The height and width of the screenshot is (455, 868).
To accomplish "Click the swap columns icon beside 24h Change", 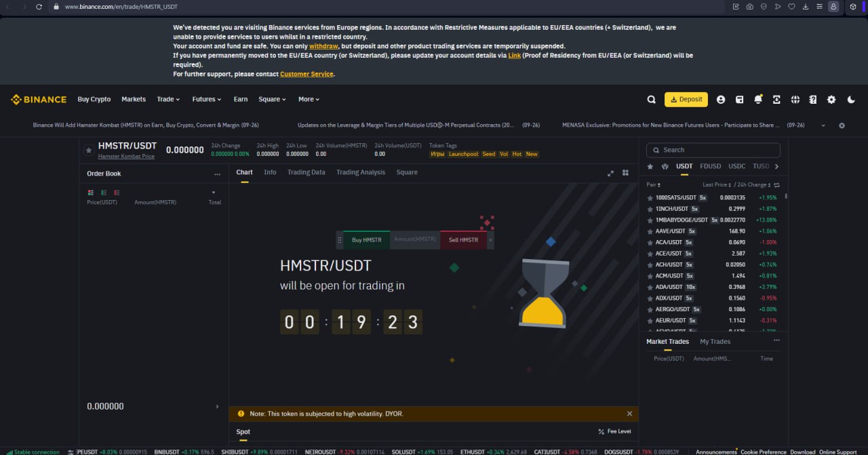I will coord(776,184).
